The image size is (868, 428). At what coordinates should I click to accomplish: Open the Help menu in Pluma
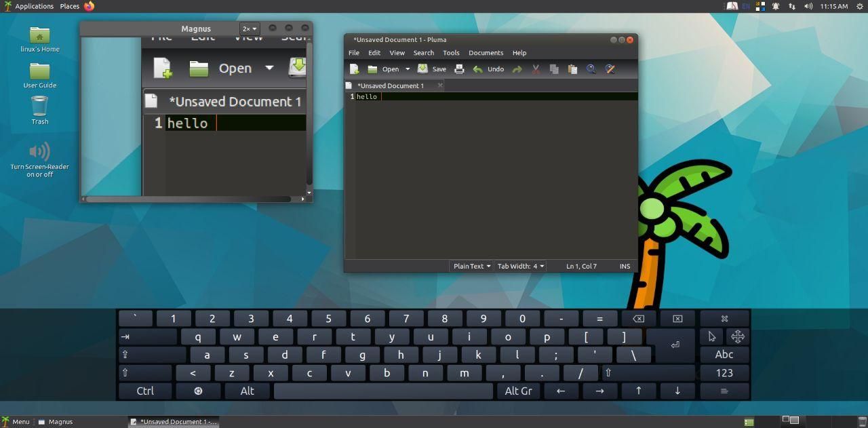[x=519, y=52]
